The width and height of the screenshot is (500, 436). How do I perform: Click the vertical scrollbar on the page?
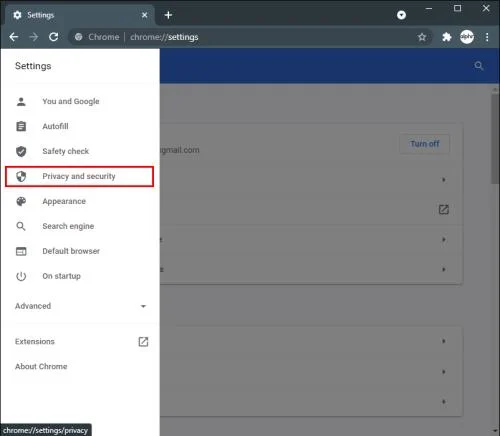click(x=495, y=139)
